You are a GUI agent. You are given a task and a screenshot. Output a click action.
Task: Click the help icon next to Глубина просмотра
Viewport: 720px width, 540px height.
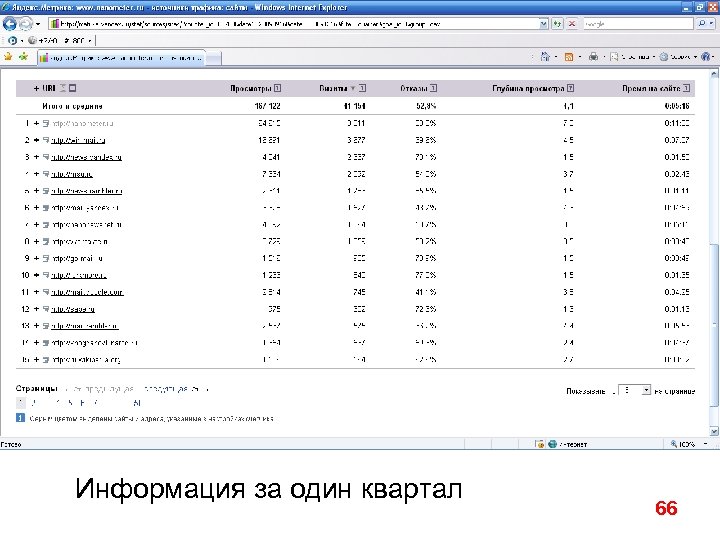570,88
